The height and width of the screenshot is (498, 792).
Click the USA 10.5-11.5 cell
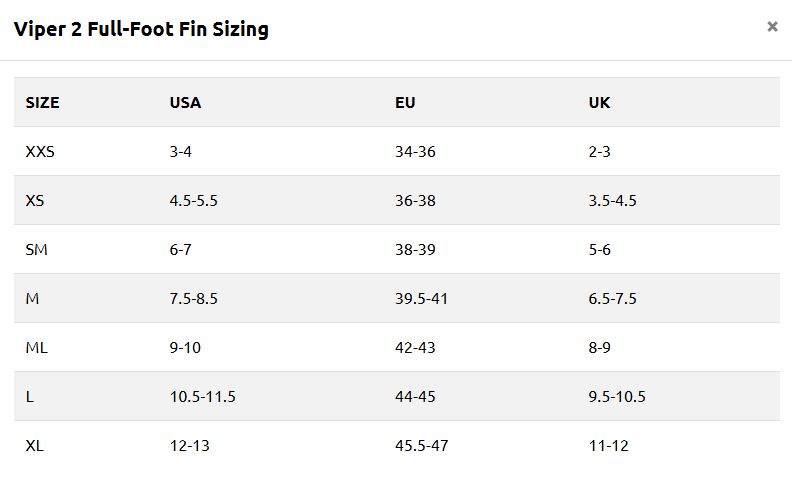point(203,396)
